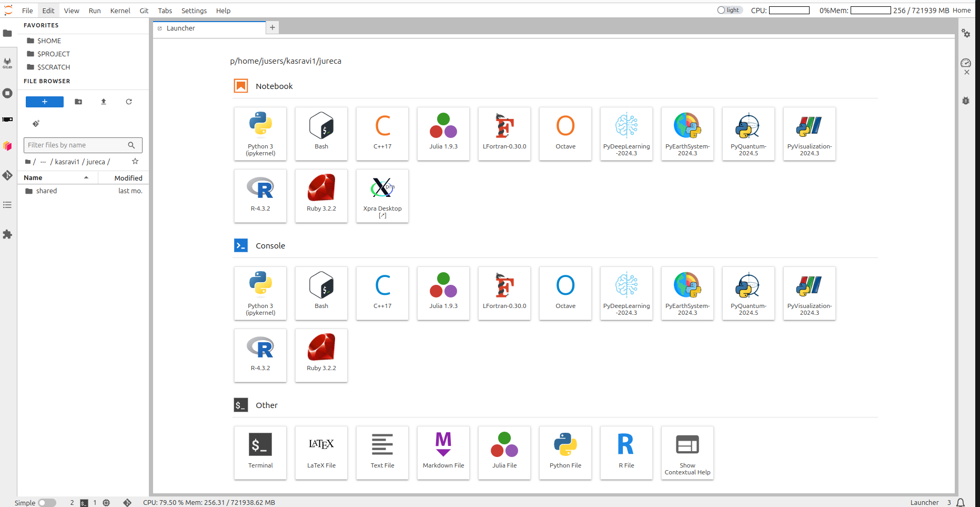Image resolution: width=980 pixels, height=507 pixels.
Task: Click the blue new launcher button
Action: click(x=45, y=102)
